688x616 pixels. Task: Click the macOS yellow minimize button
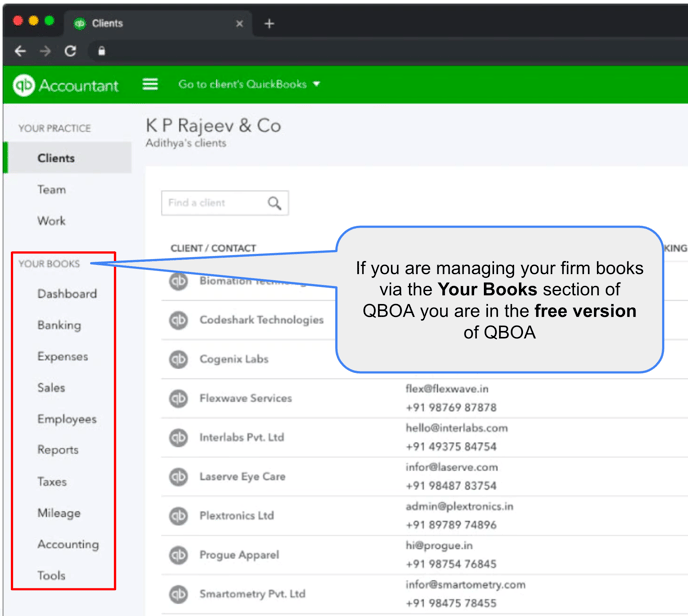(x=33, y=21)
